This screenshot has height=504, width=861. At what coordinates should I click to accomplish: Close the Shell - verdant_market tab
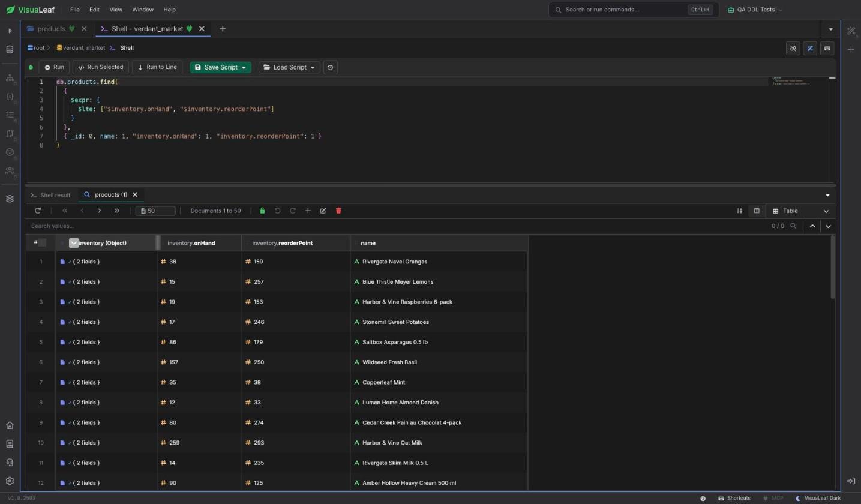[202, 29]
